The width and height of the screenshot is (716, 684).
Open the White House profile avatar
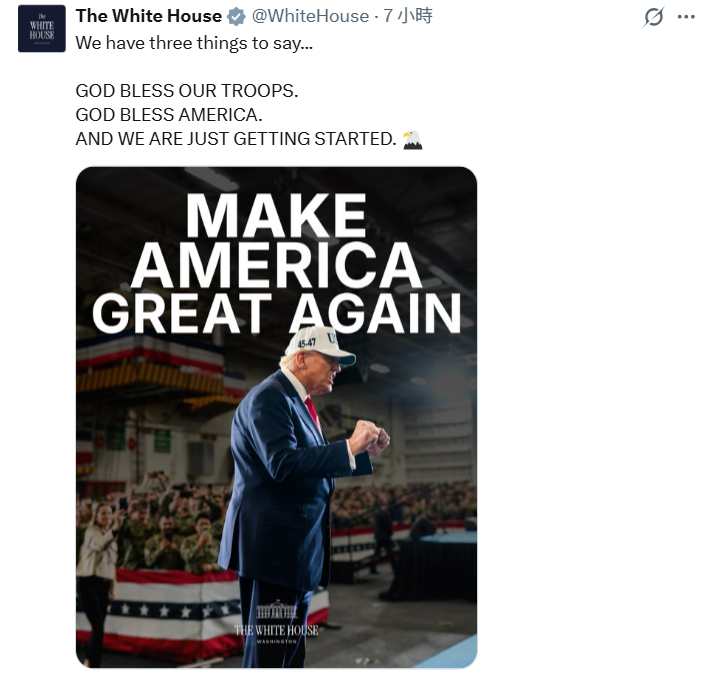click(x=42, y=28)
